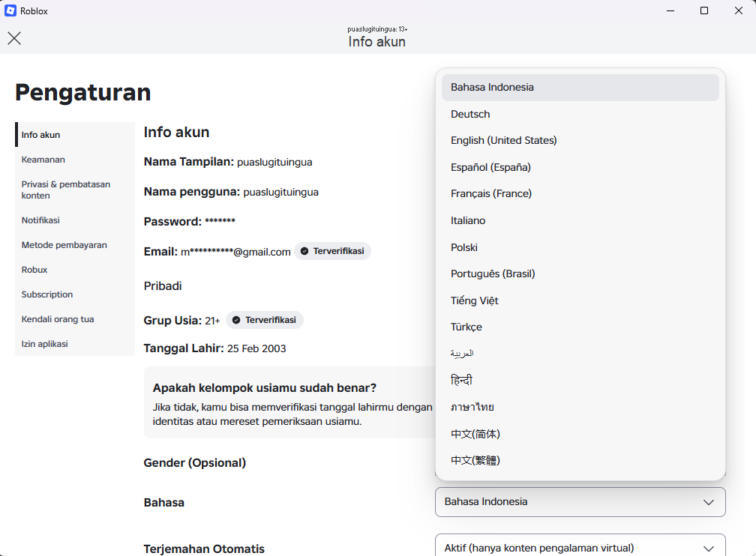Pick Español (España) from the list
The image size is (756, 556).
[580, 167]
